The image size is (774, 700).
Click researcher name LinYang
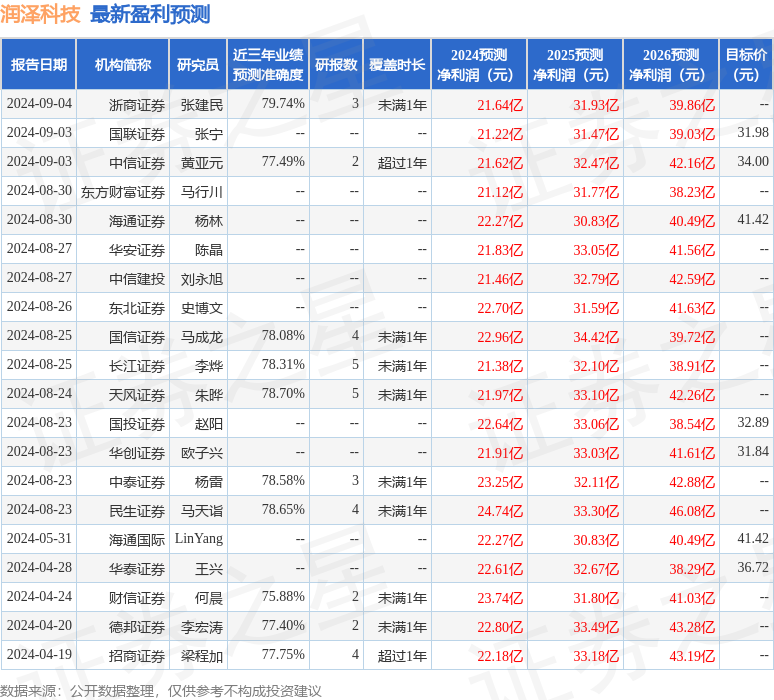point(199,539)
